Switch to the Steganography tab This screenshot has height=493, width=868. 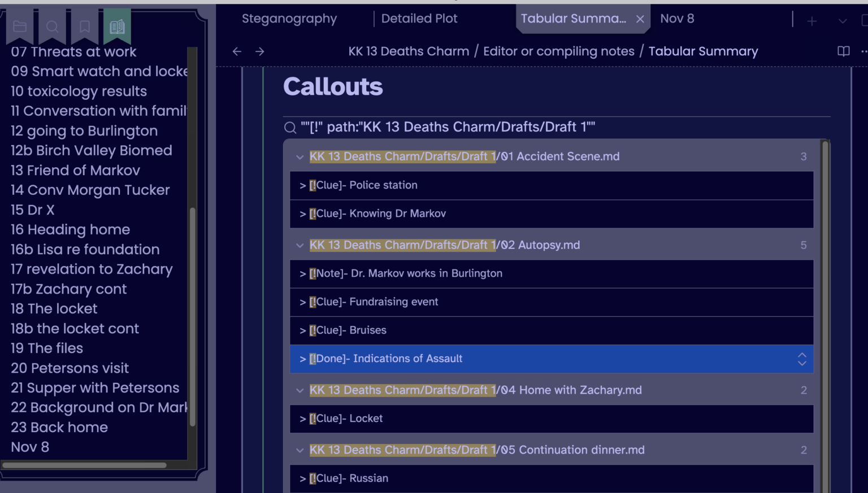tap(289, 19)
